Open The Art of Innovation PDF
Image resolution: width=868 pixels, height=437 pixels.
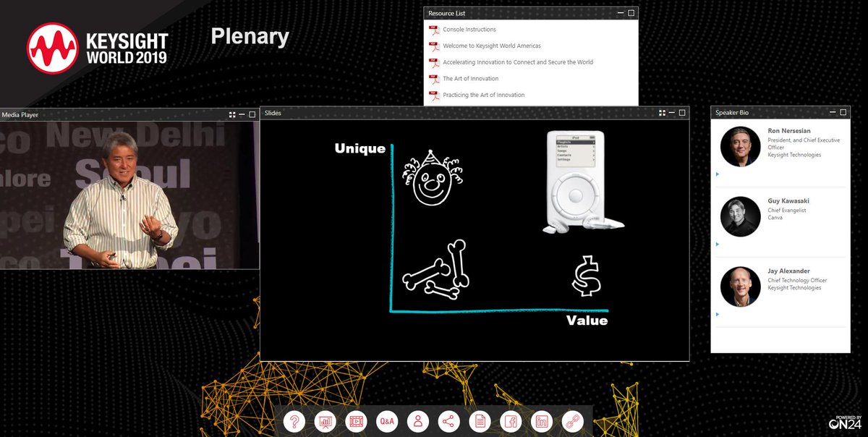click(469, 78)
